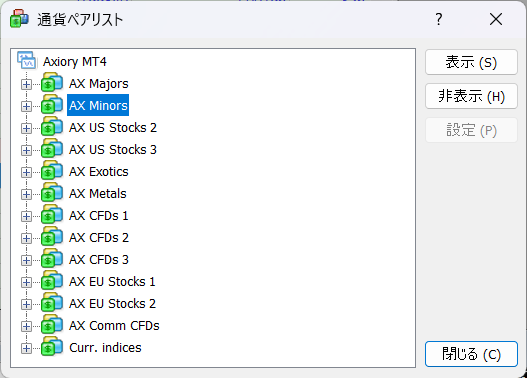
Task: Close the 通貨ペアリスト dialog with X
Action: (x=496, y=19)
